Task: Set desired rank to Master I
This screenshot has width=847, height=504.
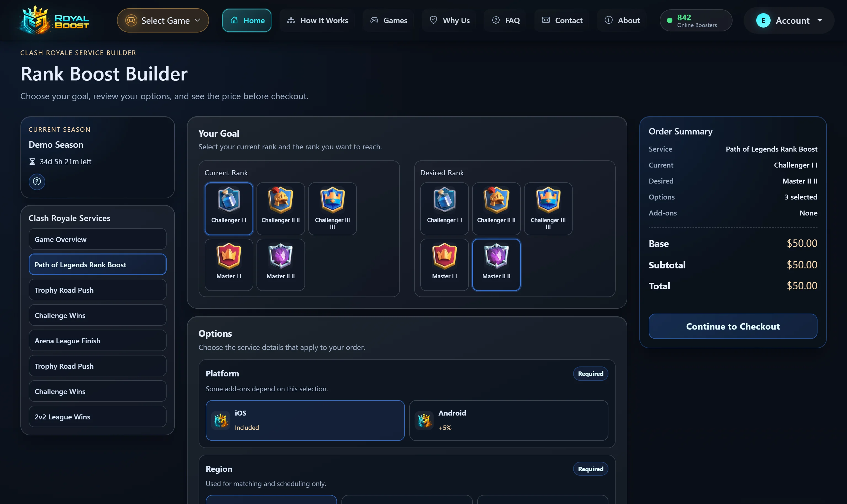Action: point(445,265)
